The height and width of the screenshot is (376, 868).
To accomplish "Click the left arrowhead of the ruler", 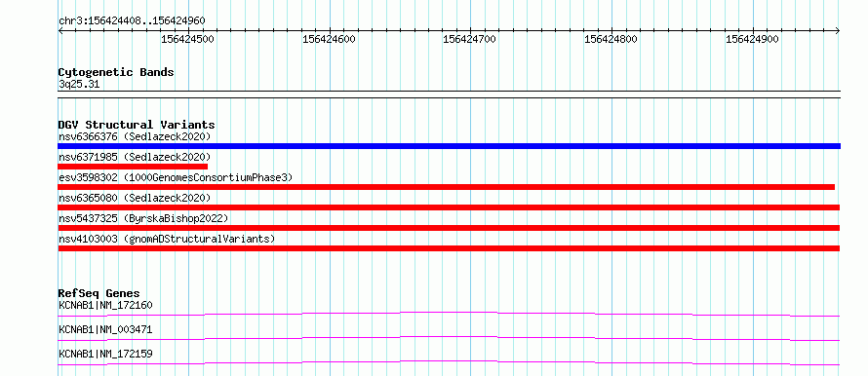I will tap(60, 30).
